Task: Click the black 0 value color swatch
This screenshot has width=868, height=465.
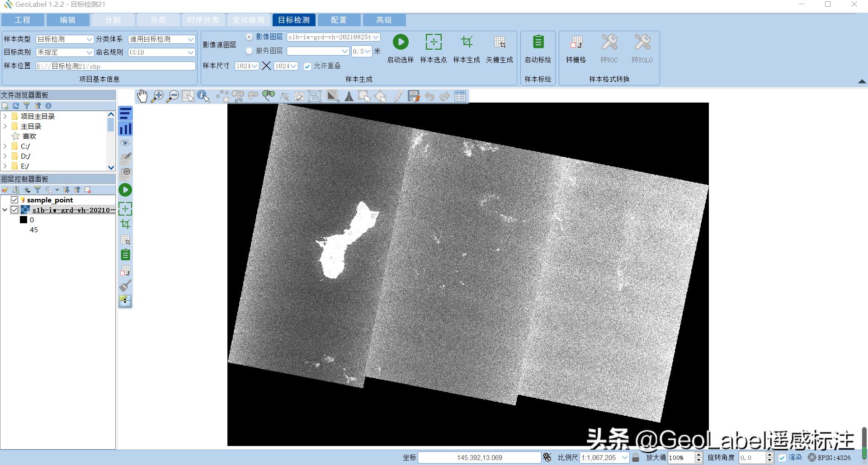Action: 24,220
